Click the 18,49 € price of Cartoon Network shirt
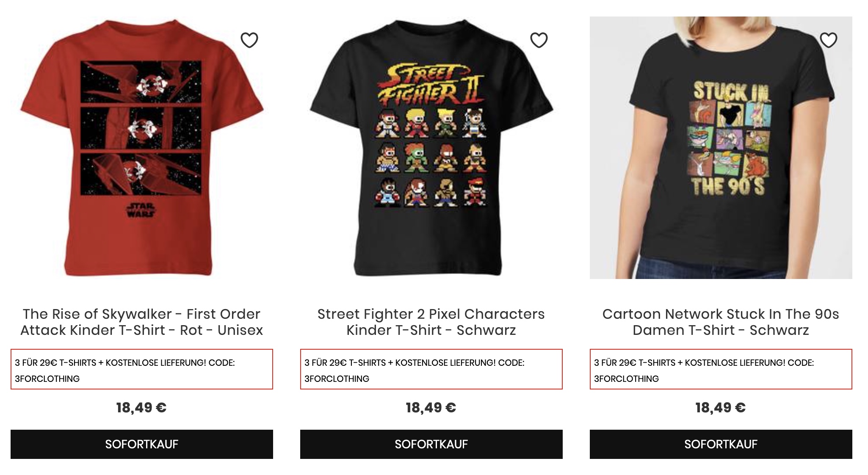This screenshot has height=475, width=868. [721, 408]
